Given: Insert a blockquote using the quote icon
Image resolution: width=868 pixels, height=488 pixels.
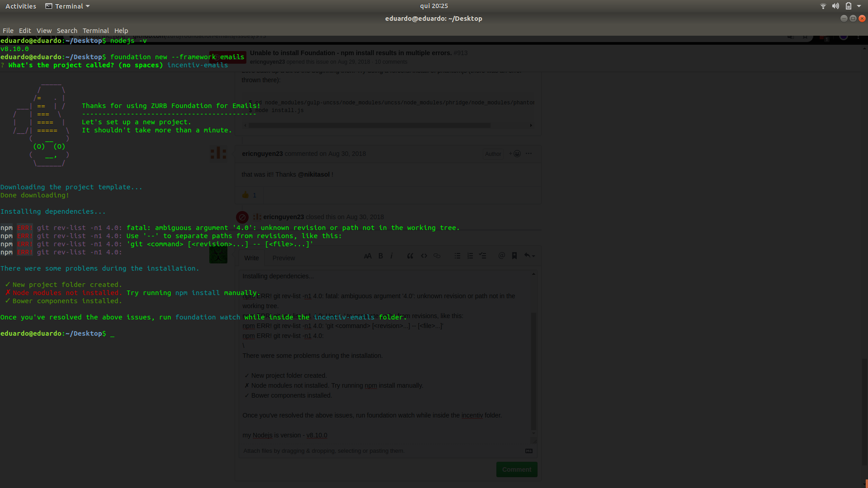Looking at the screenshot, I should coord(410,256).
